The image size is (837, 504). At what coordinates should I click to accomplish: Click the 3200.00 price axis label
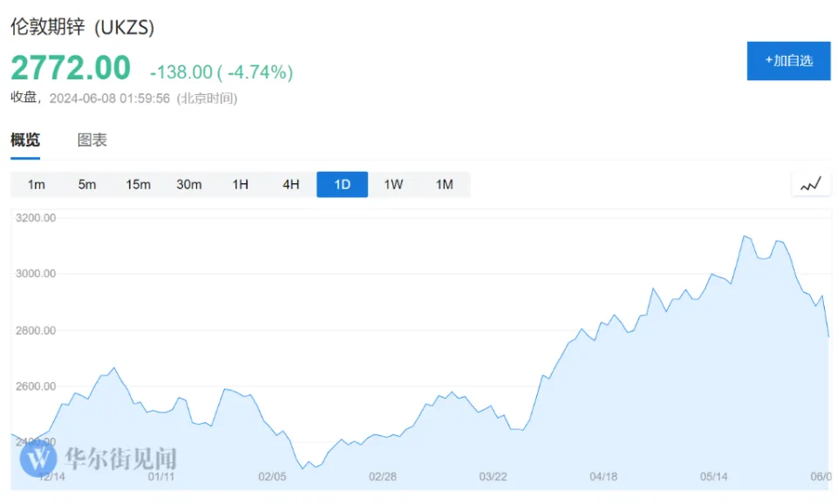pyautogui.click(x=36, y=218)
